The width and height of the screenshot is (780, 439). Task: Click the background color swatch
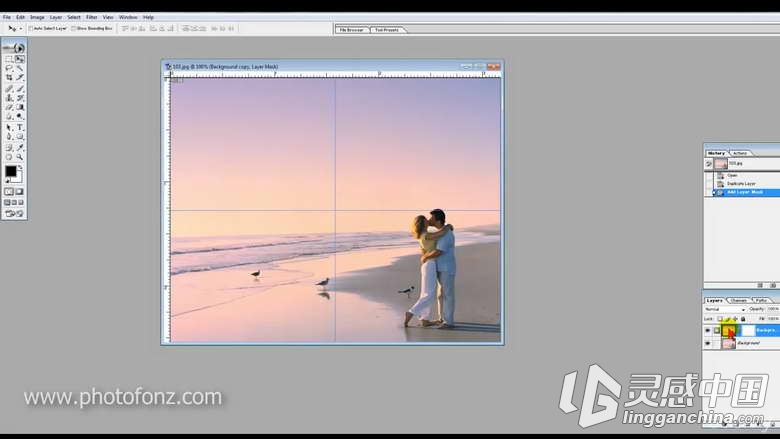pos(18,178)
